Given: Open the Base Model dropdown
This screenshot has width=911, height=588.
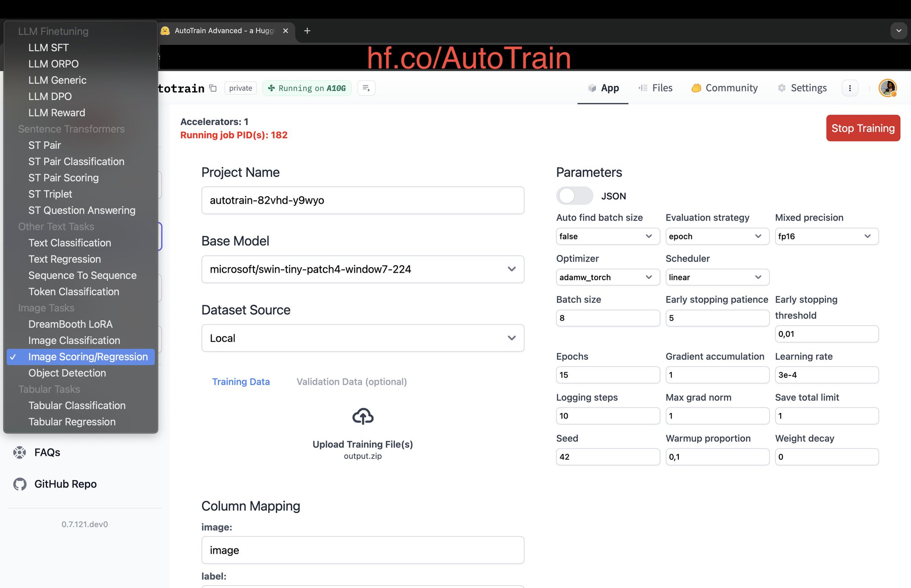Looking at the screenshot, I should [x=363, y=269].
